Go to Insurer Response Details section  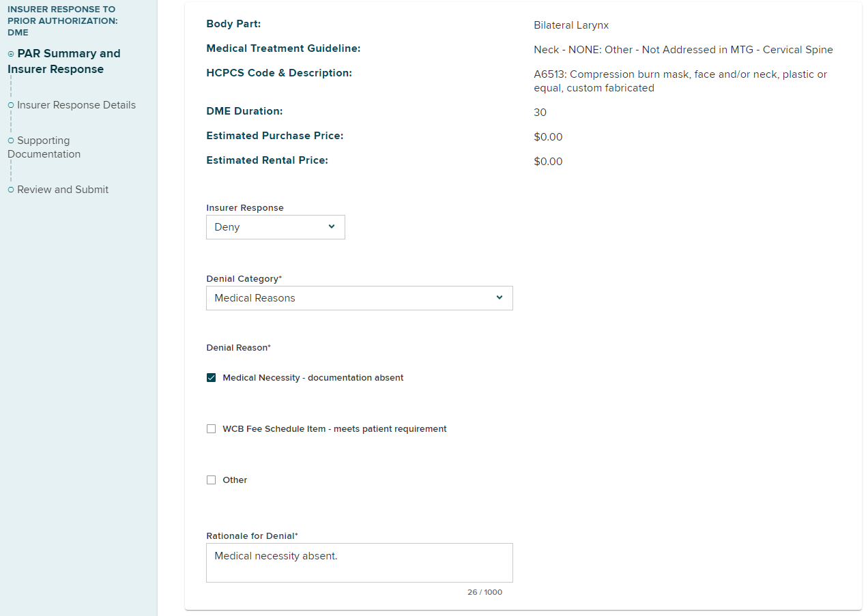point(76,105)
